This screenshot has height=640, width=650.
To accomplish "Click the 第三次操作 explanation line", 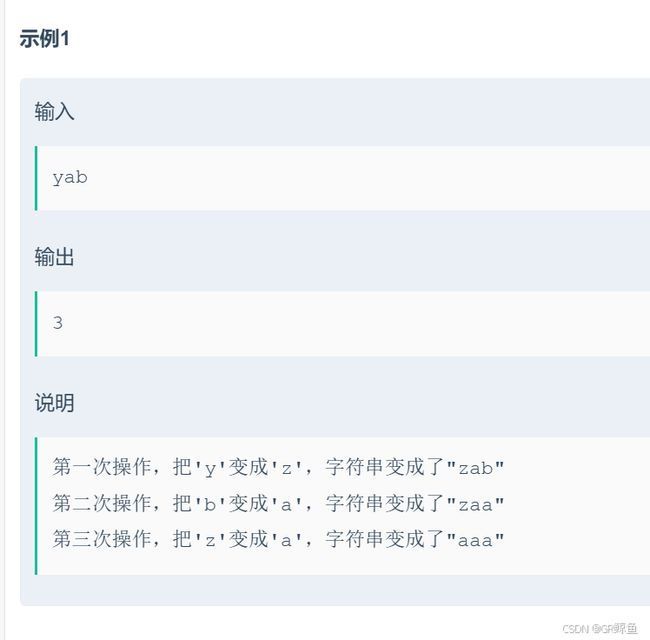I will 278,539.
